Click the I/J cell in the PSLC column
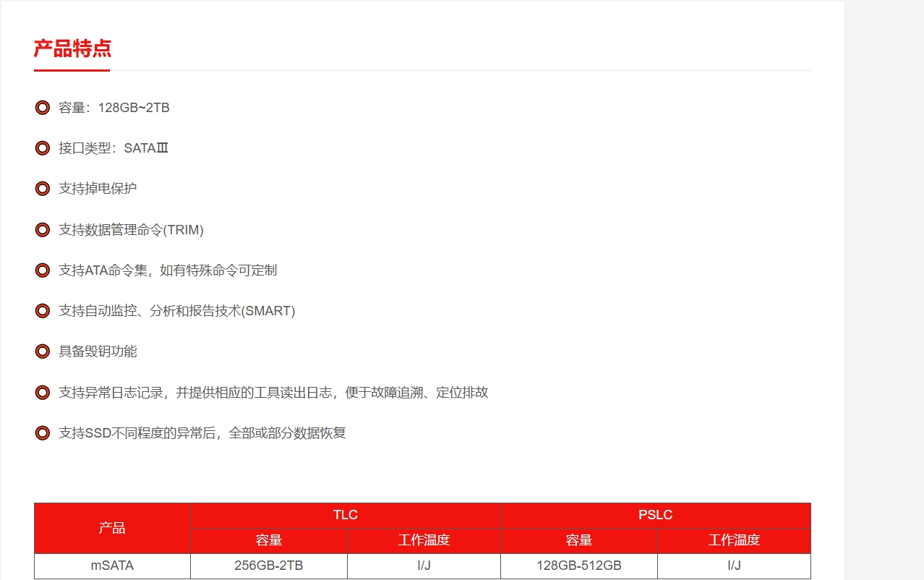The height and width of the screenshot is (580, 924). [x=734, y=566]
